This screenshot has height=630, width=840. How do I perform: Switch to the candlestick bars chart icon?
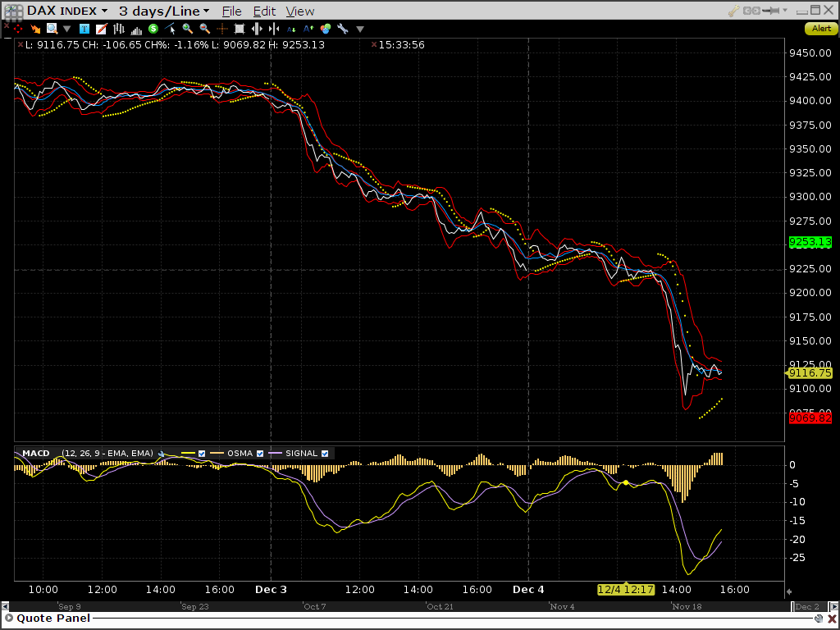118,29
